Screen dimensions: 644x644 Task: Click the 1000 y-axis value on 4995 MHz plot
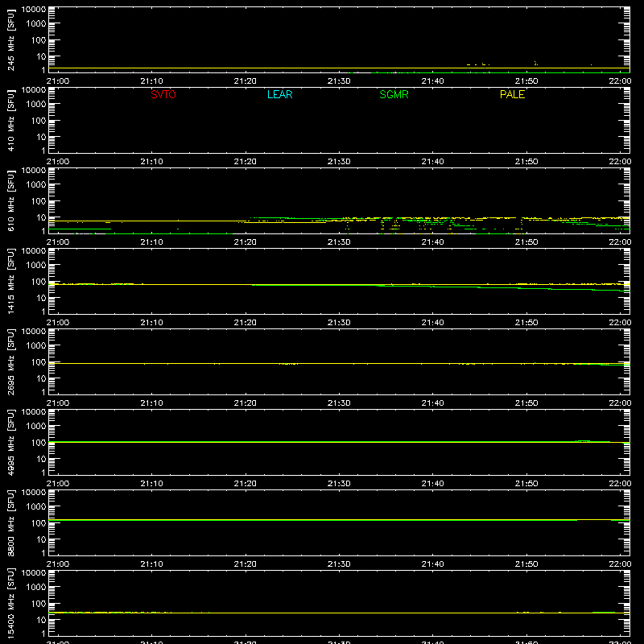click(x=36, y=427)
